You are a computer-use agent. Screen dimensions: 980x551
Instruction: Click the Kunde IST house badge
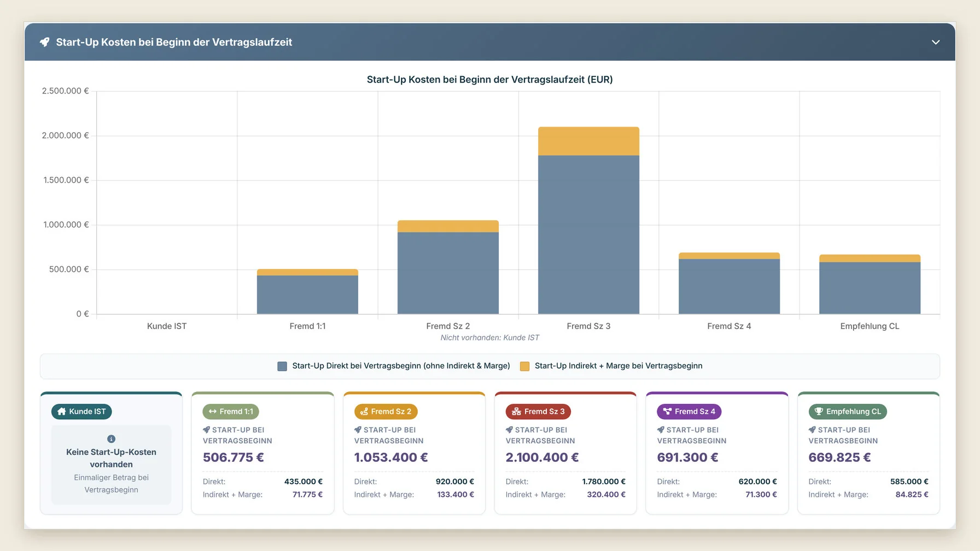[x=81, y=412]
